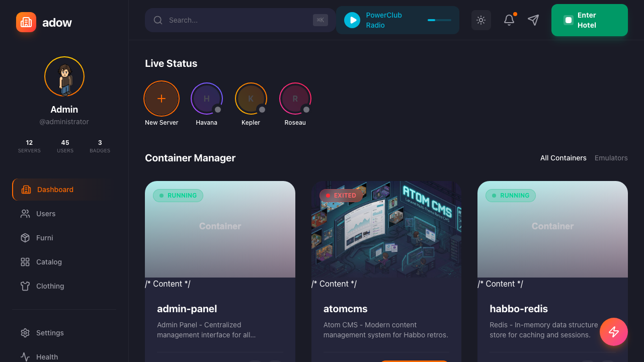Select All Containers tab
This screenshot has height=362, width=644.
coord(563,158)
